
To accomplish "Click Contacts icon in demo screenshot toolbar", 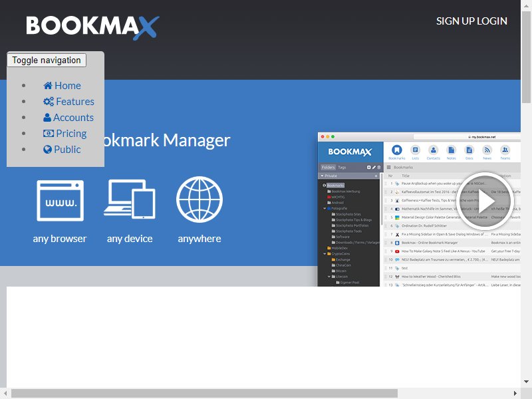I will [434, 152].
